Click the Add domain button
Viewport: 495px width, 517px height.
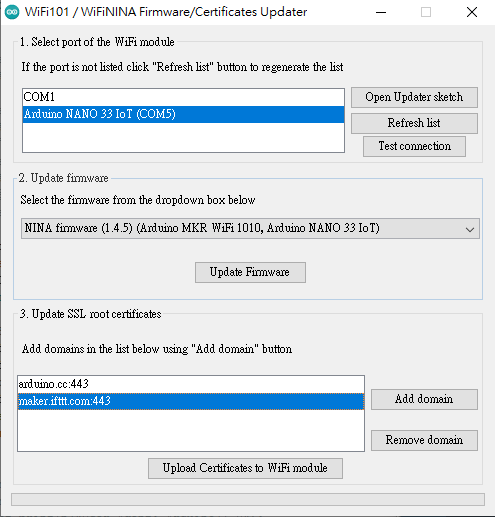[424, 399]
